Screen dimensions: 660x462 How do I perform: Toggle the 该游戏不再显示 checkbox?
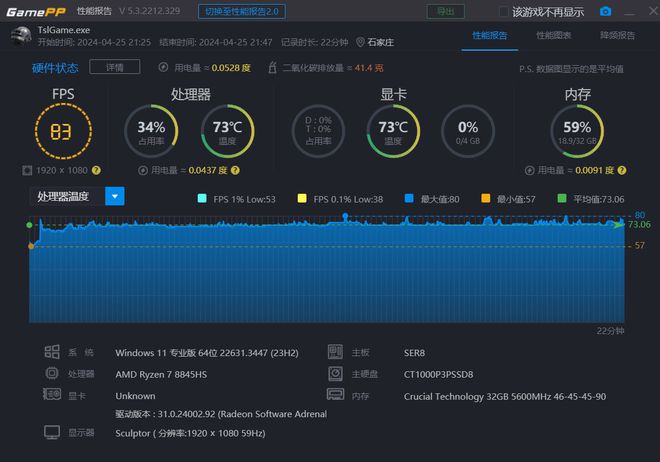click(503, 12)
